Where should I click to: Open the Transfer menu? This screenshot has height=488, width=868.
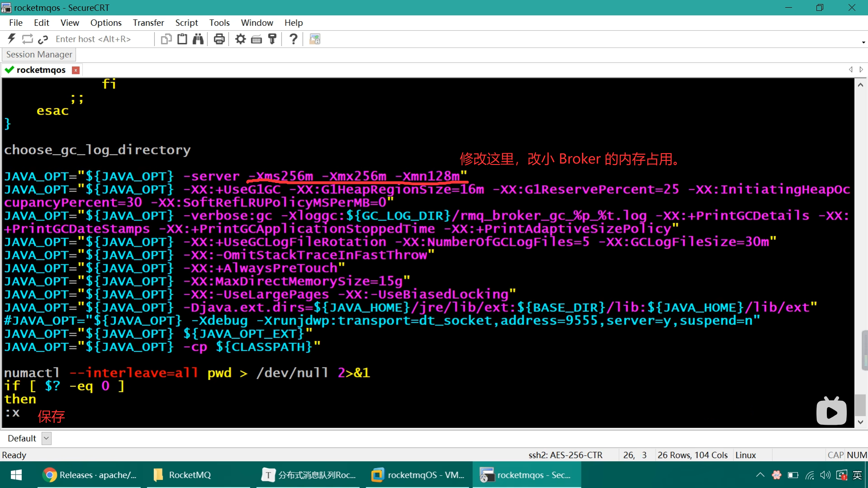pos(148,23)
